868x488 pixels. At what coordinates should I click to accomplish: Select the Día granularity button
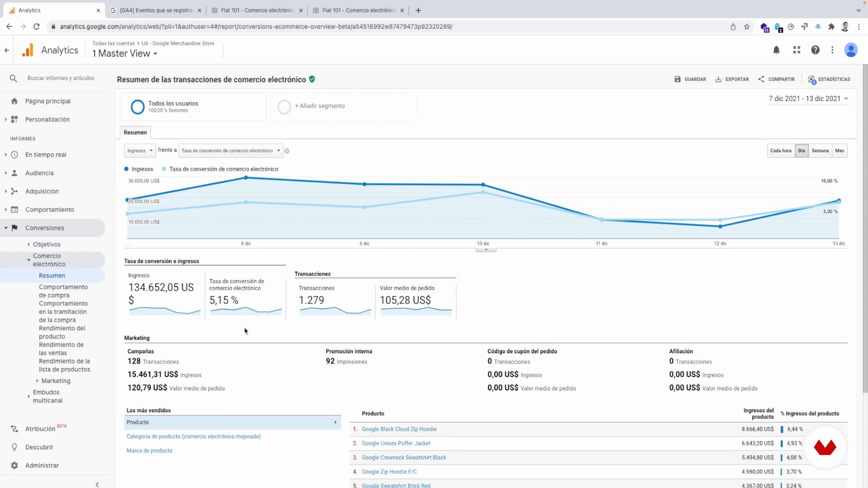pos(801,150)
